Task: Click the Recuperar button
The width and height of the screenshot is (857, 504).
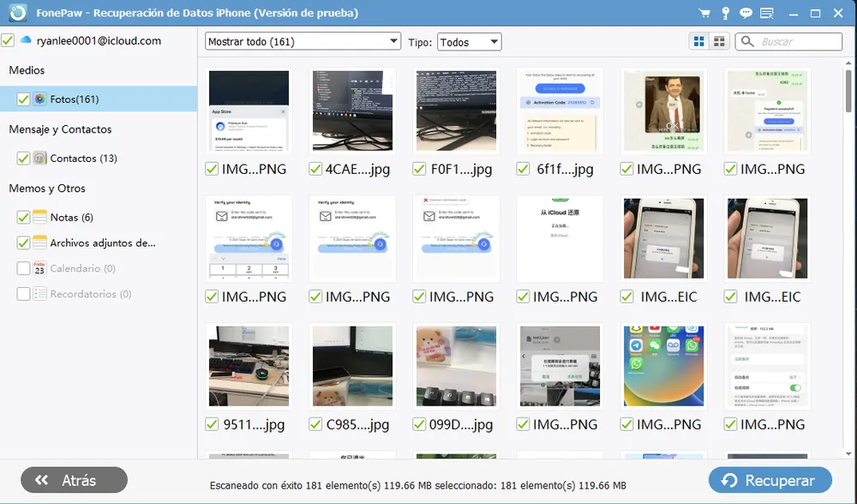Action: (x=770, y=480)
